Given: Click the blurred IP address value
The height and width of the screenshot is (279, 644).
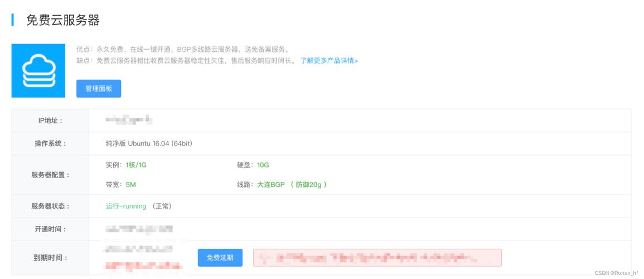Looking at the screenshot, I should [129, 120].
